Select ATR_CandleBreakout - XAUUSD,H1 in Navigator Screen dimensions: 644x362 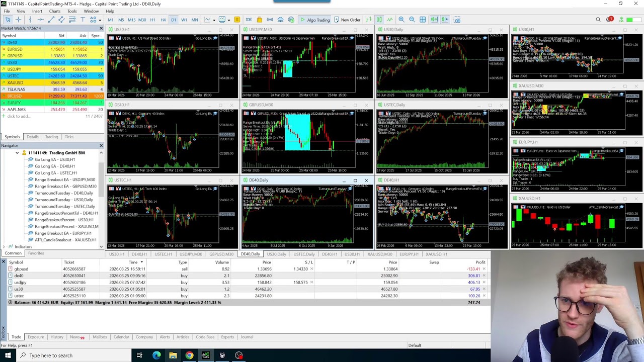click(x=65, y=240)
